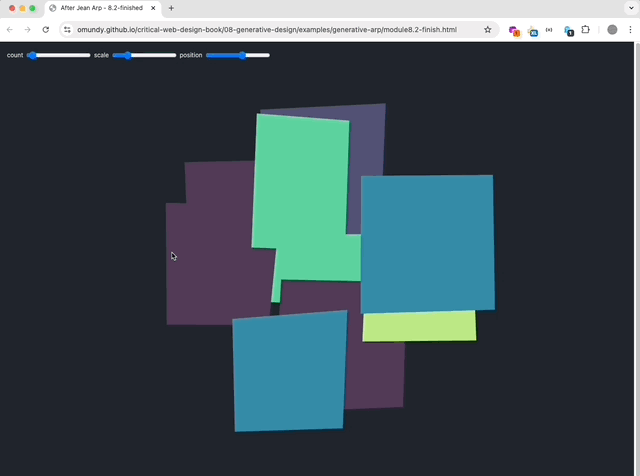Click the browser forward arrow

pyautogui.click(x=27, y=30)
